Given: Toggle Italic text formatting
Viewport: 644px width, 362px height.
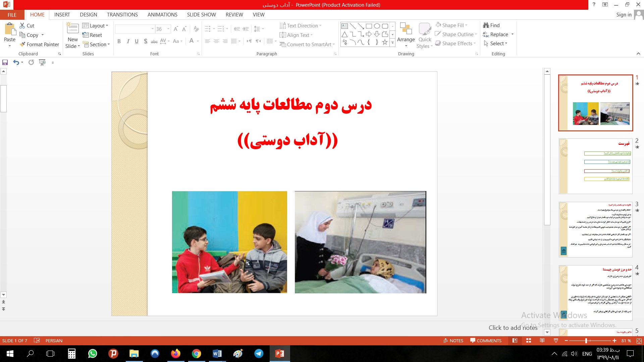Looking at the screenshot, I should coord(128,41).
